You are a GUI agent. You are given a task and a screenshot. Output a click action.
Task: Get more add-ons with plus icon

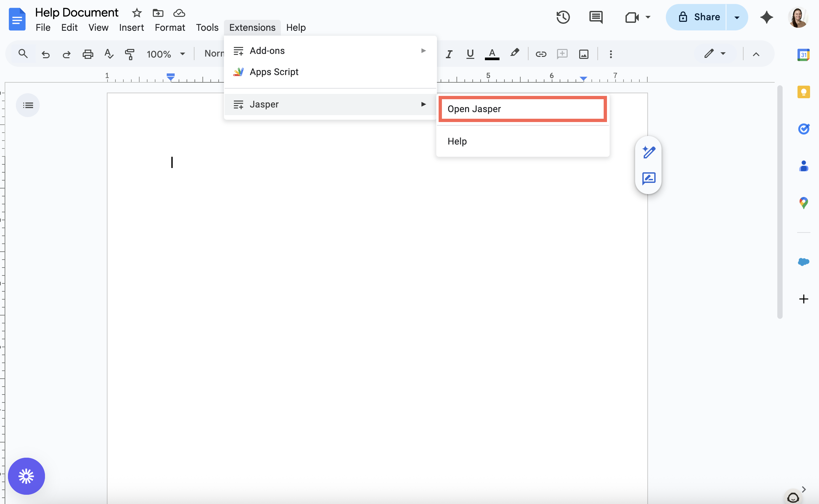pyautogui.click(x=803, y=299)
